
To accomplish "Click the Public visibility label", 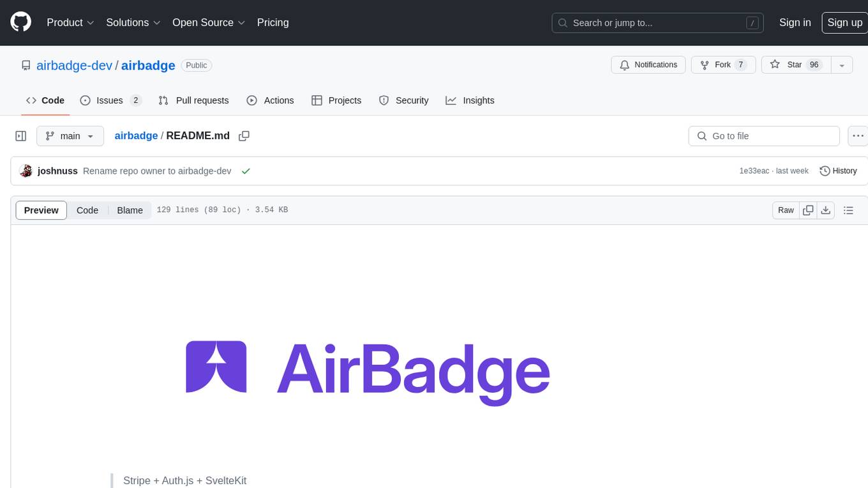I will pos(197,65).
